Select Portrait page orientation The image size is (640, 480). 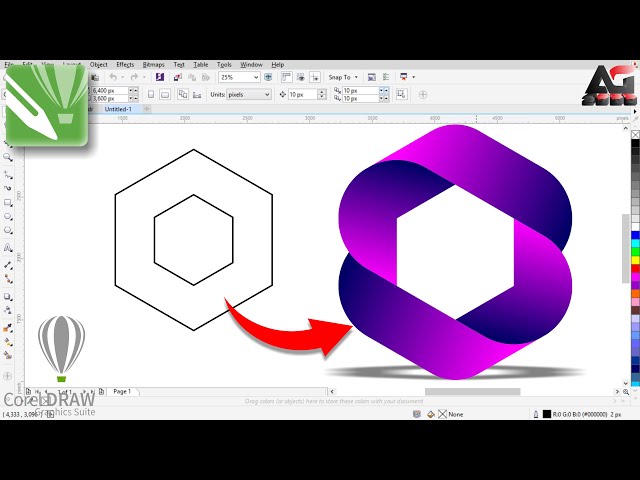[x=151, y=94]
